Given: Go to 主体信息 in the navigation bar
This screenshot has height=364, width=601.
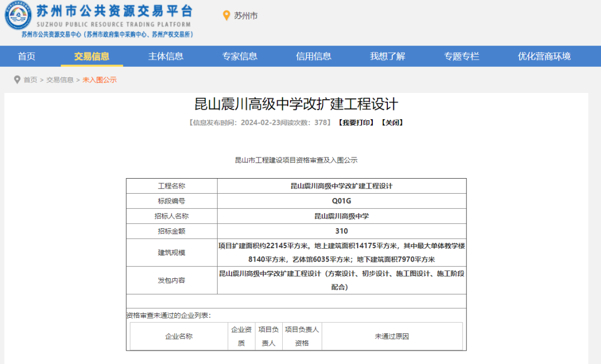Looking at the screenshot, I should click(166, 56).
